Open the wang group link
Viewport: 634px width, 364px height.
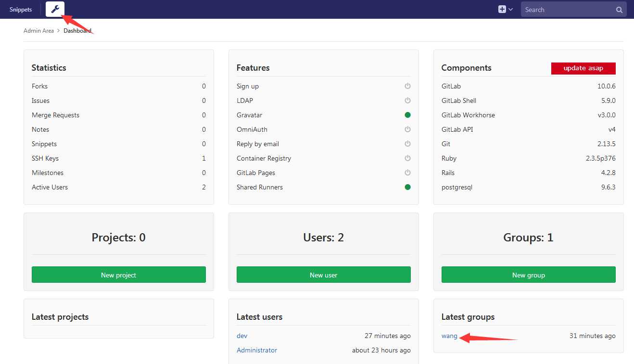click(449, 336)
